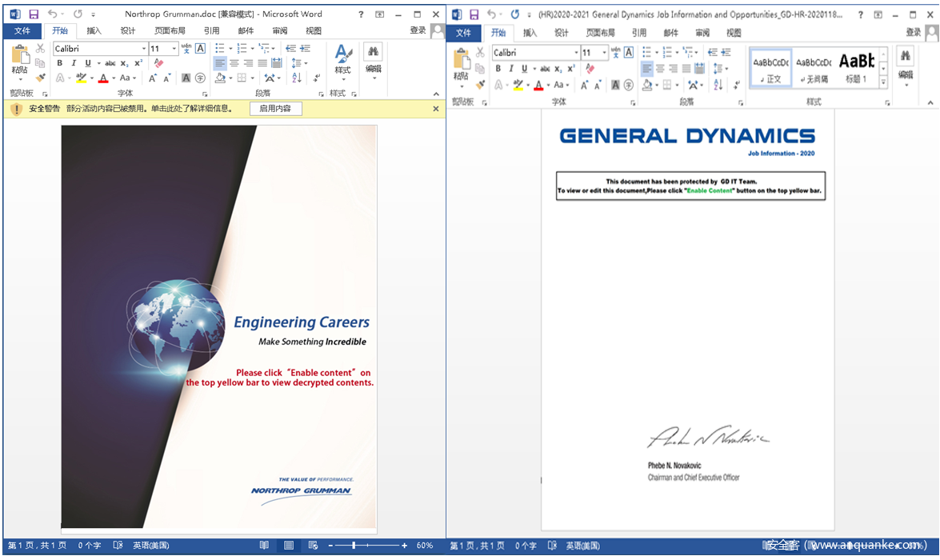This screenshot has width=940, height=560.
Task: Switch to 审阅 tab in General Dynamics window
Action: [702, 33]
